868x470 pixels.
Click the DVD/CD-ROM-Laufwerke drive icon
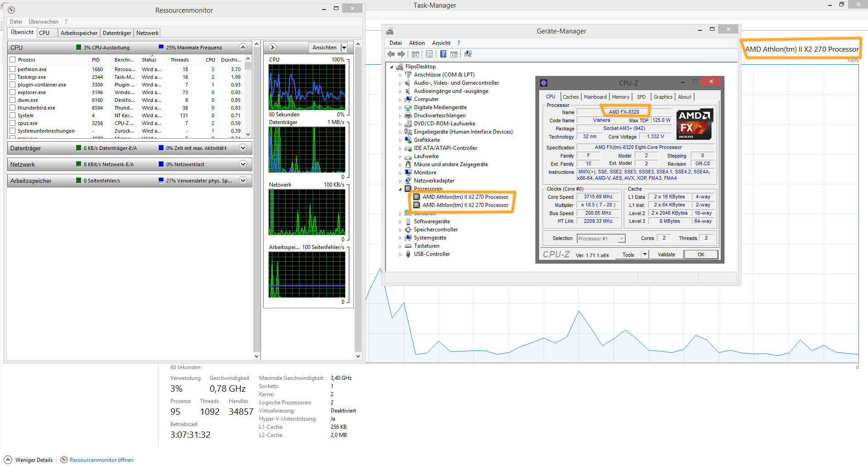pyautogui.click(x=408, y=124)
